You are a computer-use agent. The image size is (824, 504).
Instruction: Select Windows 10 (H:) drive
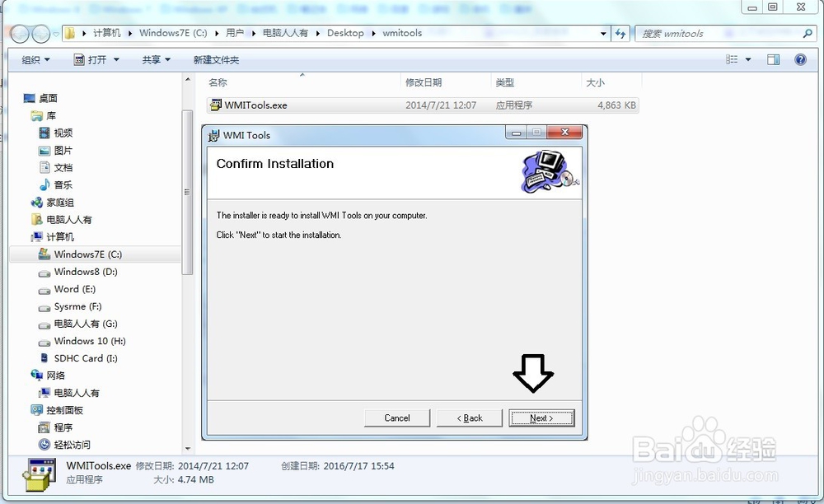coord(90,341)
